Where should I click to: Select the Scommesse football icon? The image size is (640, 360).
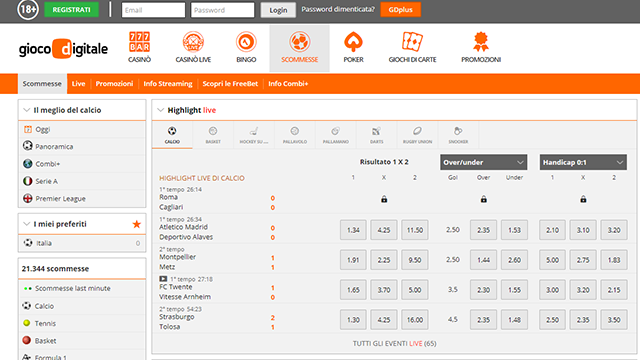300,42
